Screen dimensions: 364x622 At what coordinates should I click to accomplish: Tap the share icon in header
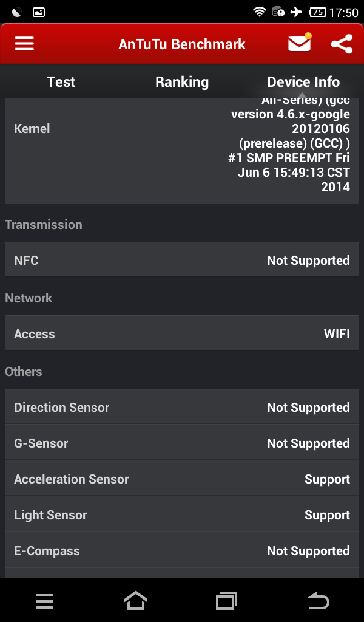[x=342, y=44]
